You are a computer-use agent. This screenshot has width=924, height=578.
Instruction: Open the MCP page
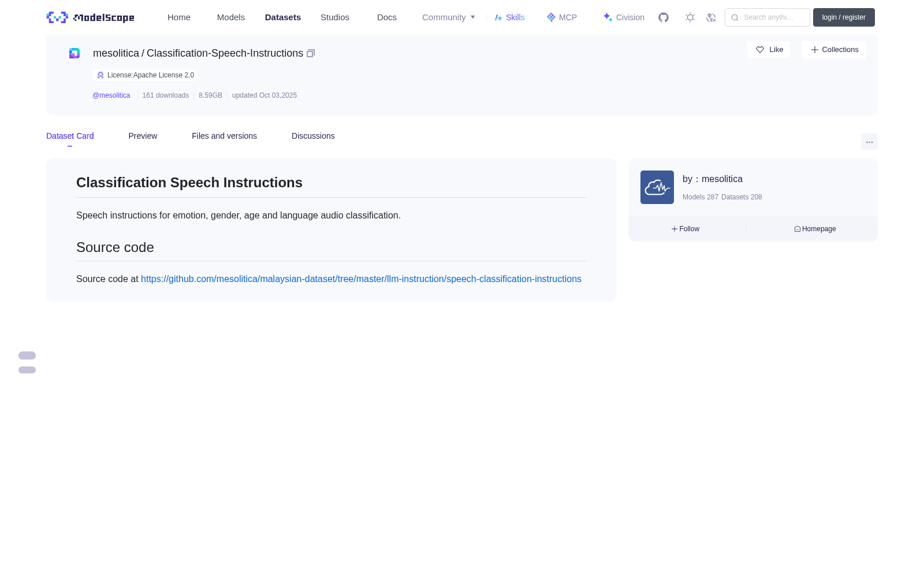[x=562, y=17]
